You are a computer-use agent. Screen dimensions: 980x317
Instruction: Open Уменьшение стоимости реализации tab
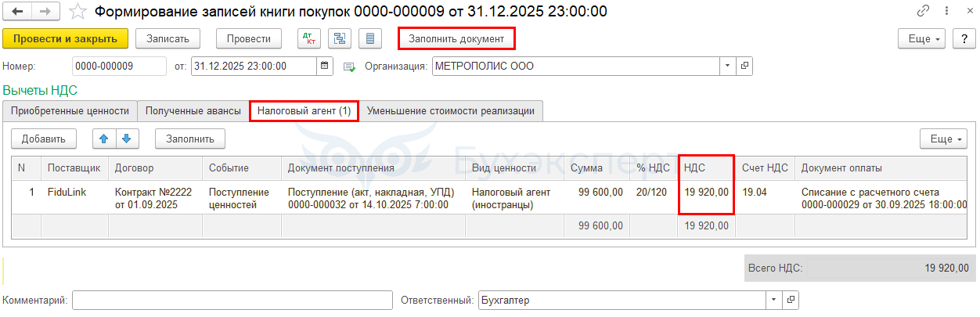[x=451, y=111]
